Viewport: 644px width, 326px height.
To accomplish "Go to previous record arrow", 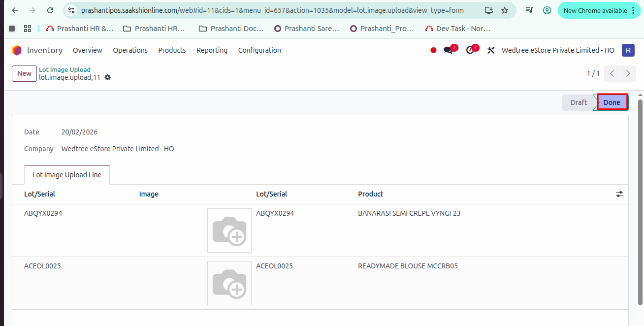I will click(x=612, y=73).
